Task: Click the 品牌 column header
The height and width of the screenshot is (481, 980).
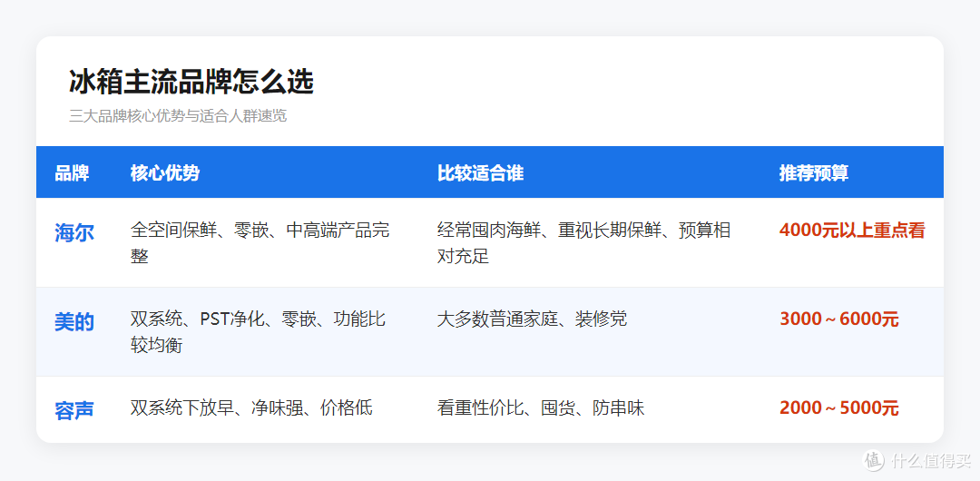Action: (x=72, y=172)
